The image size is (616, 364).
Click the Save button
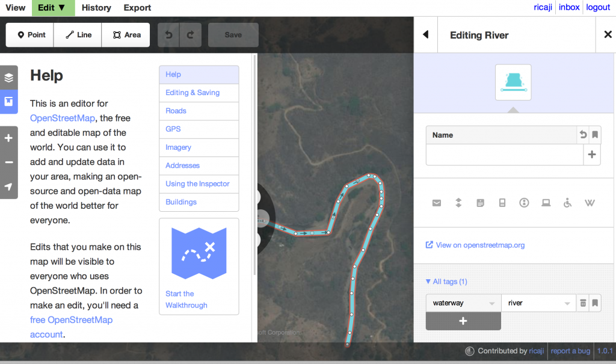click(x=233, y=35)
